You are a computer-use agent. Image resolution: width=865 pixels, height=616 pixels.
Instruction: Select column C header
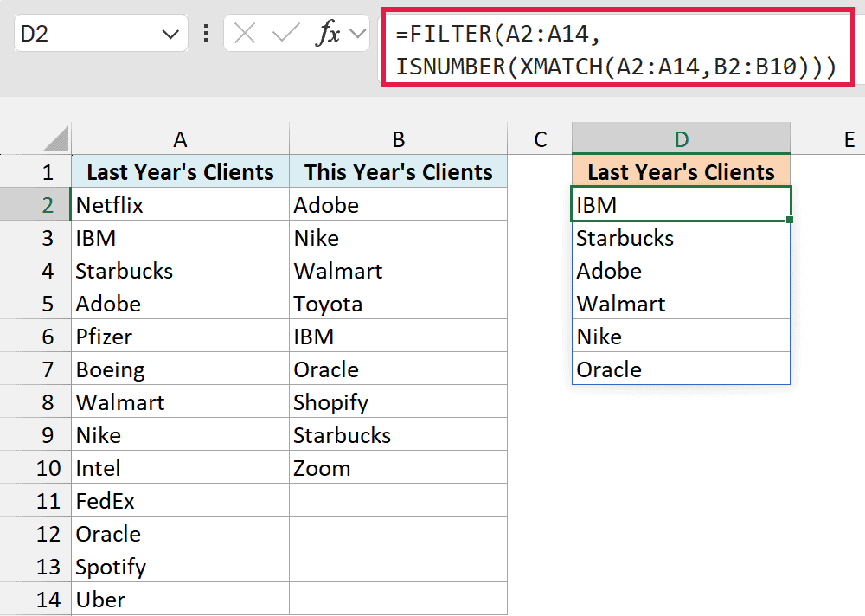point(540,139)
